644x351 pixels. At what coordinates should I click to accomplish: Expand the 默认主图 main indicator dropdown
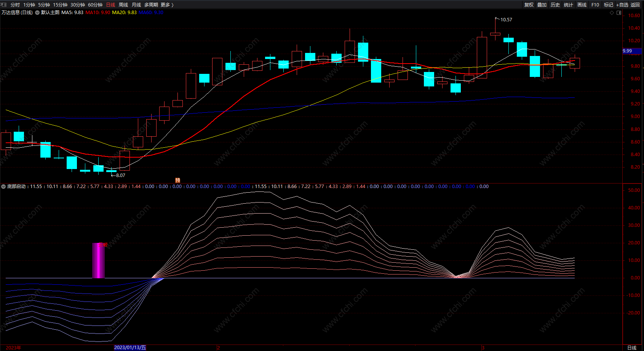tap(37, 13)
